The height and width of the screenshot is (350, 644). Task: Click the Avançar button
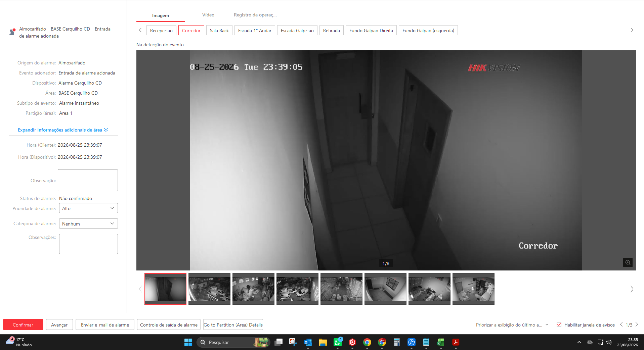point(59,324)
